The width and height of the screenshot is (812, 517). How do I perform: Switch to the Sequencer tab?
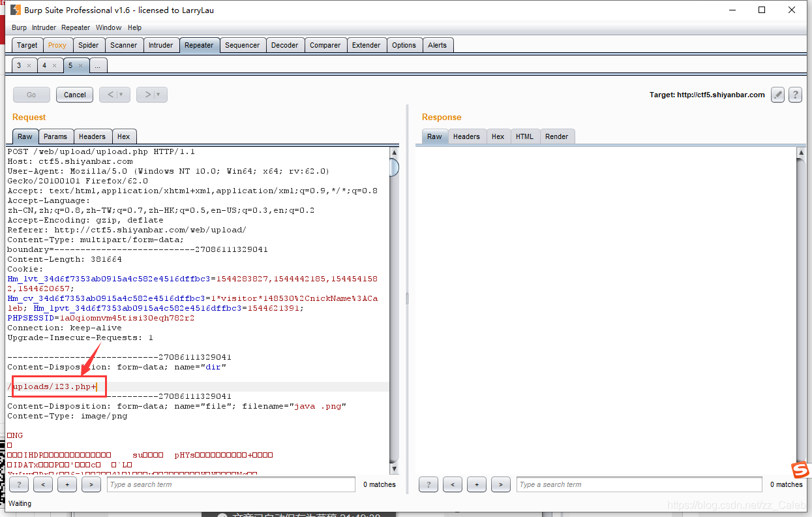click(x=243, y=45)
